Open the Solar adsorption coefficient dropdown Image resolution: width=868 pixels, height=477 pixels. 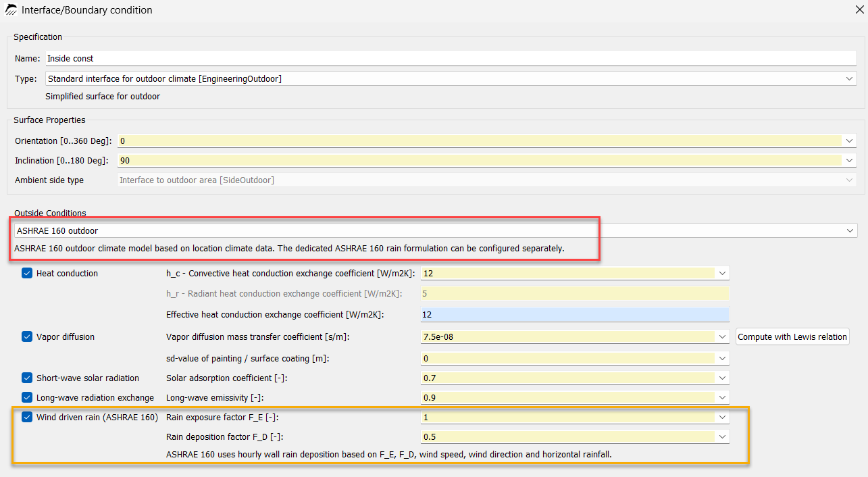pos(723,378)
